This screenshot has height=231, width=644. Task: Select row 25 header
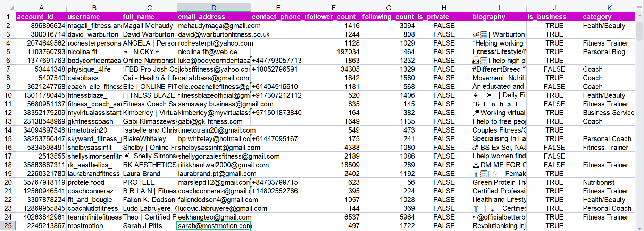tap(8, 226)
